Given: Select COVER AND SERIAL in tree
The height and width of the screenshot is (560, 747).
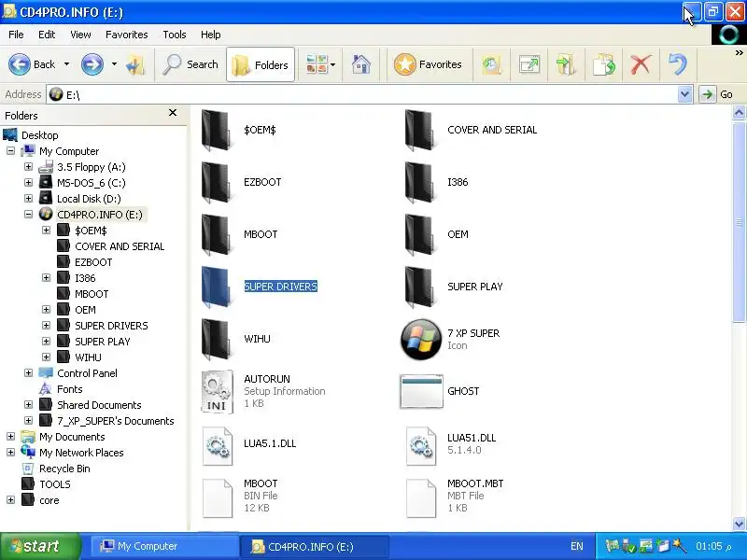Looking at the screenshot, I should click(120, 246).
